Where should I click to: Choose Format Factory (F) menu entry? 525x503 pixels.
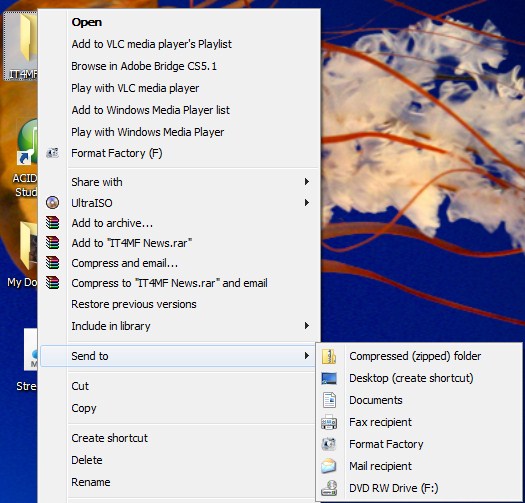point(179,153)
